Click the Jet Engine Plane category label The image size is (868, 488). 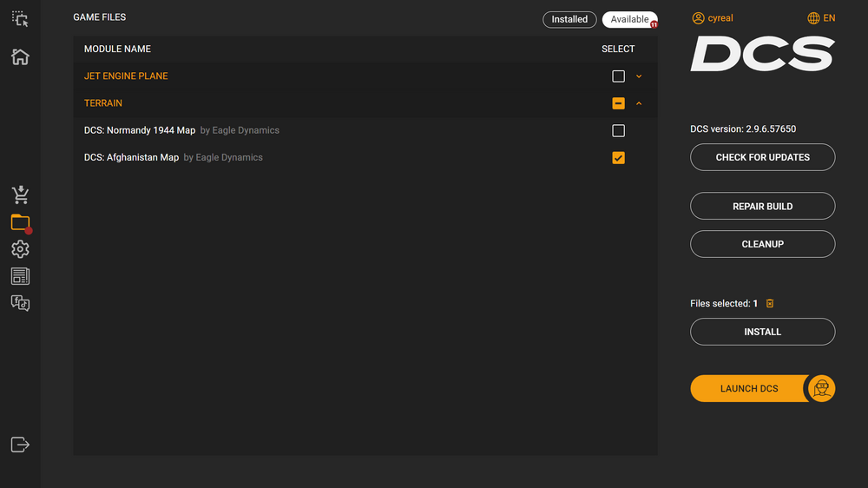point(126,76)
